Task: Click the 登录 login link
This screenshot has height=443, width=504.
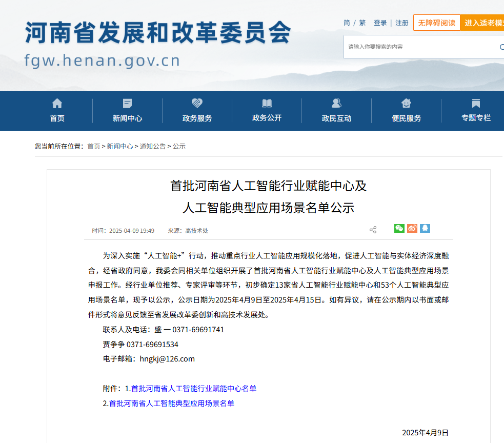Action: tap(380, 23)
